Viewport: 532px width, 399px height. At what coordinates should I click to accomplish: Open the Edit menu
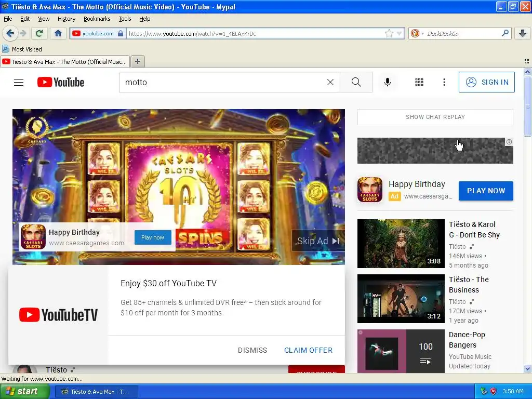[25, 19]
